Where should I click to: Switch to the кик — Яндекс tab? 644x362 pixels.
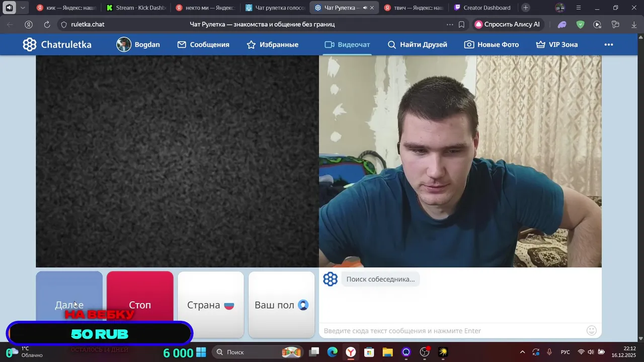[66, 8]
